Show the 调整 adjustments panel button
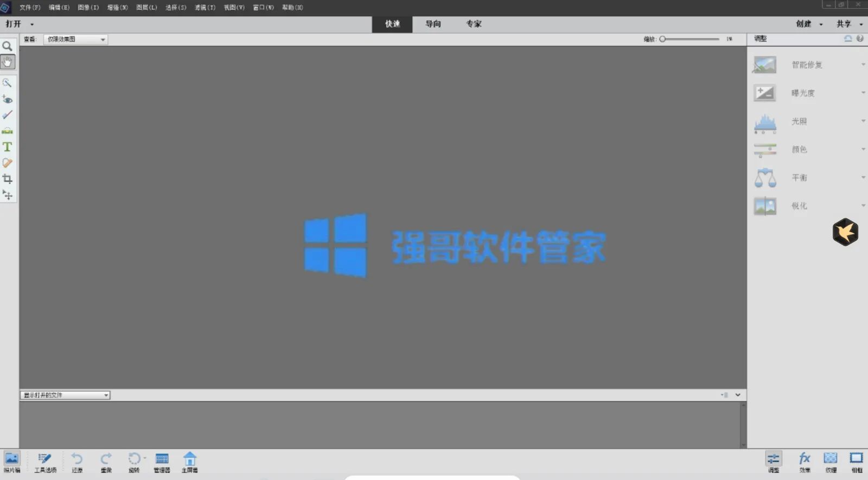The height and width of the screenshot is (480, 868). (x=774, y=462)
